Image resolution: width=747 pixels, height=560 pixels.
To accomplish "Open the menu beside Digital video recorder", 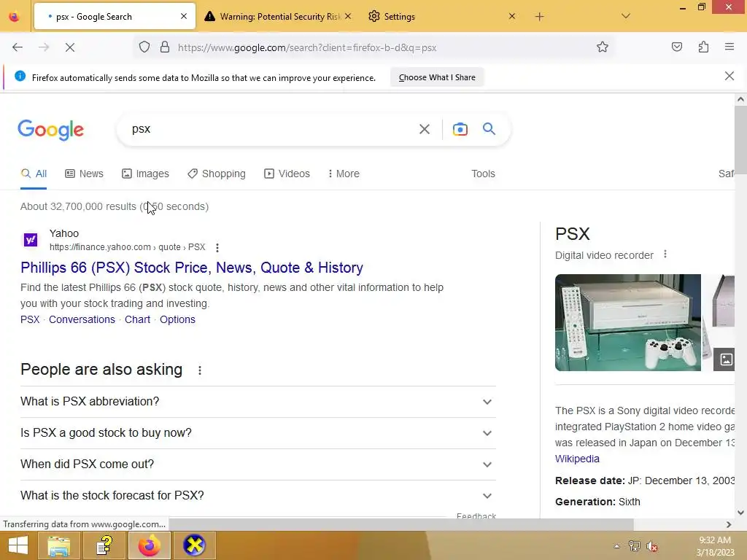I will (665, 254).
